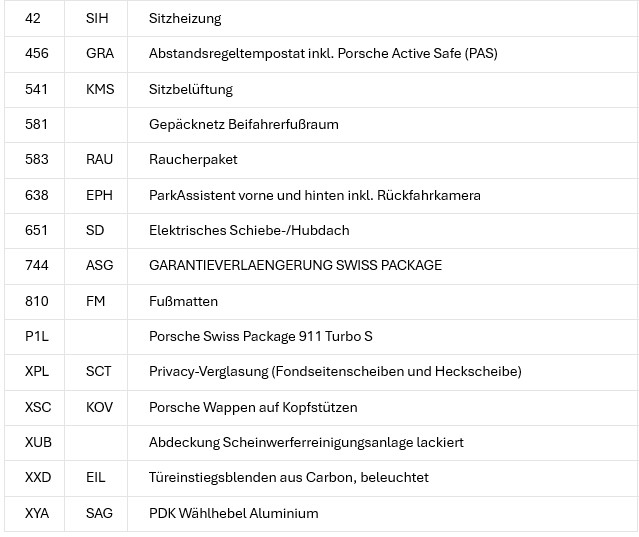Select Türeinstiegsblenden aus Carbon entry
The width and height of the screenshot is (639, 537).
point(289,477)
